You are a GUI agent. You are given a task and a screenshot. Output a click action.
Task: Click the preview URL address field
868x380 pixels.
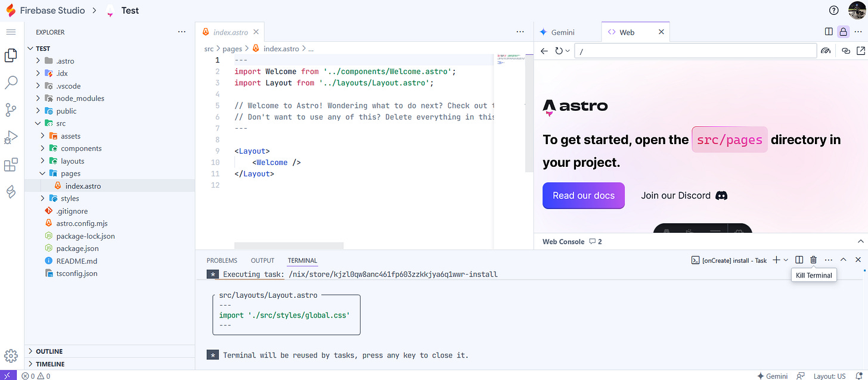click(695, 51)
